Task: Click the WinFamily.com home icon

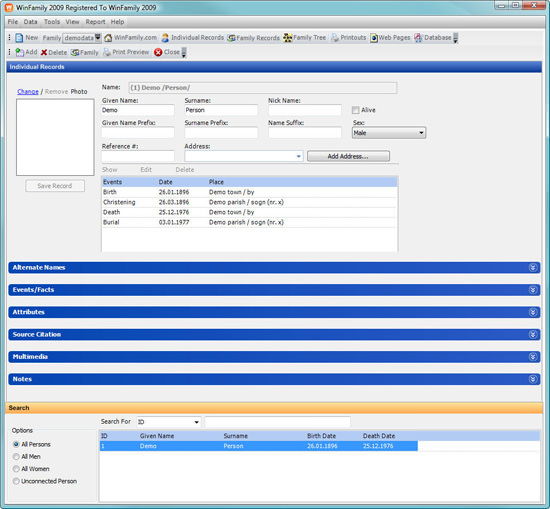Action: click(108, 38)
